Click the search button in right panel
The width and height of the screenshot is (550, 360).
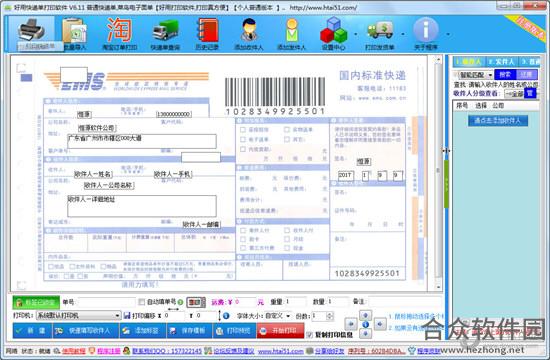click(505, 75)
